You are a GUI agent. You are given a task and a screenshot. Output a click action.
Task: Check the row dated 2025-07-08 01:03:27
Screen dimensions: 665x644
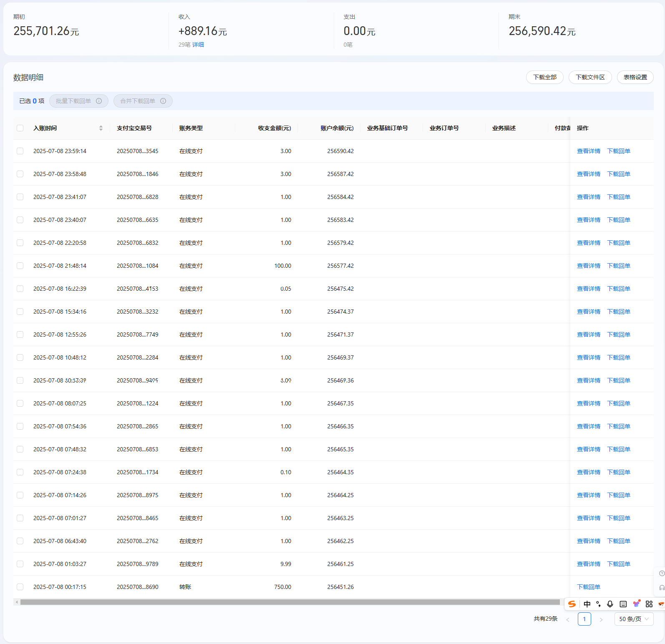20,564
